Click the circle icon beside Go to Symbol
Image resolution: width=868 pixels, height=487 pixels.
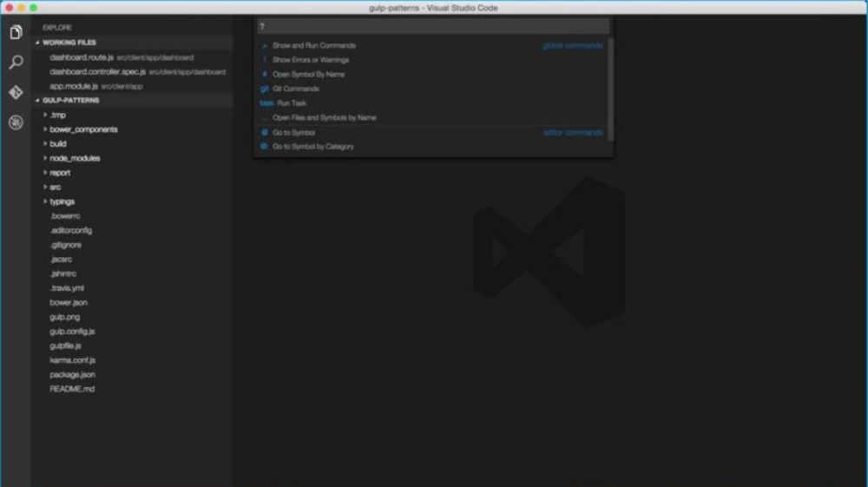click(x=264, y=132)
